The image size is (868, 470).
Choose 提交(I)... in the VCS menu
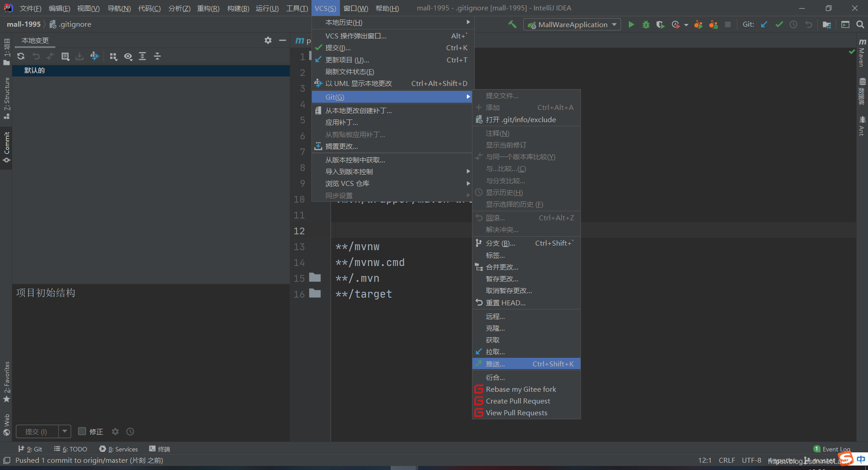coord(393,47)
